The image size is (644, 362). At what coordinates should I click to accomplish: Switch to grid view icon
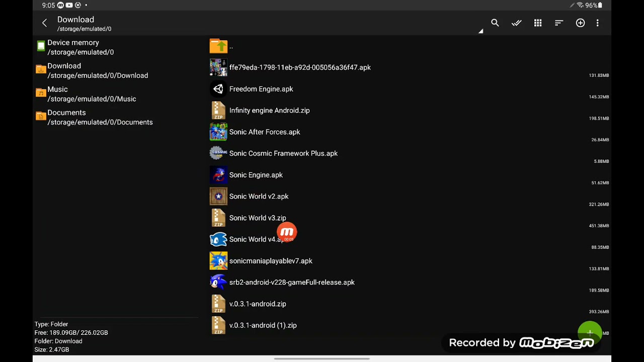[x=538, y=23]
